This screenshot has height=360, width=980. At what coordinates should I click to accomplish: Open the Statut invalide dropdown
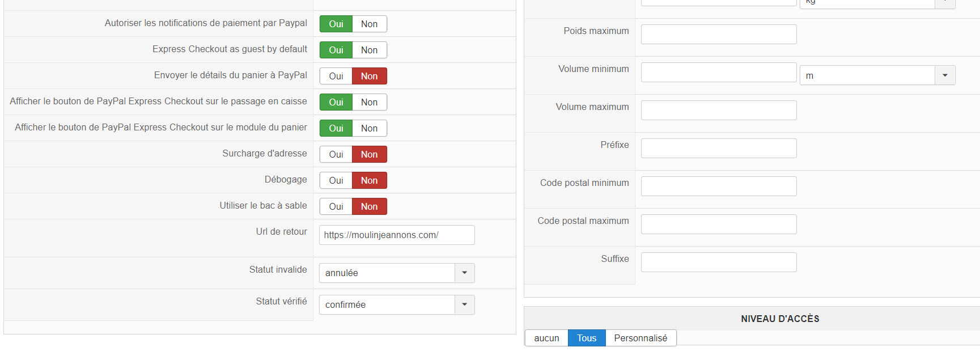pyautogui.click(x=396, y=273)
